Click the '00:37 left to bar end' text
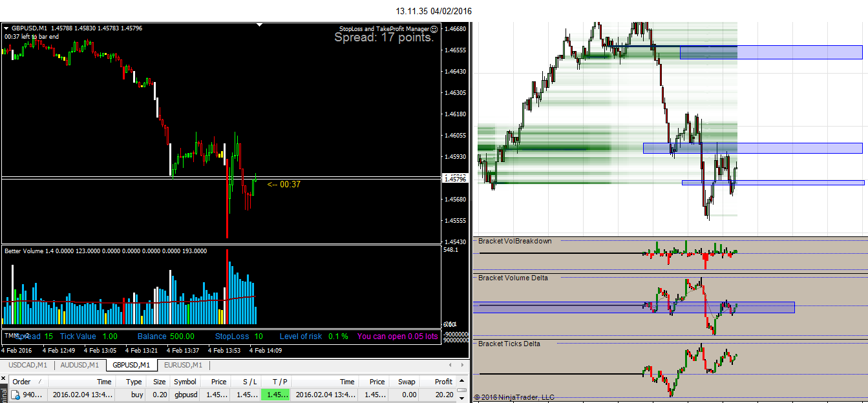The image size is (868, 403). click(32, 37)
